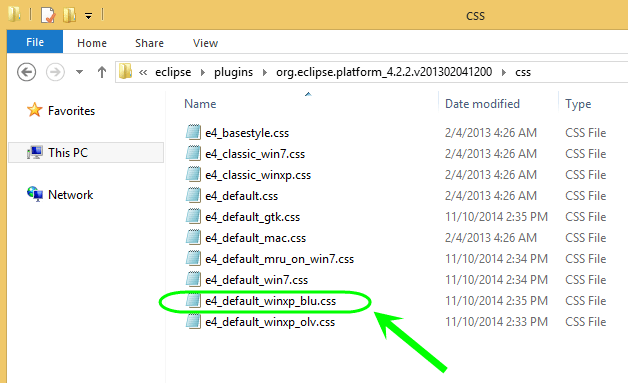Expand the chevron after eclipse breadcrumb
The image size is (628, 383).
(203, 73)
